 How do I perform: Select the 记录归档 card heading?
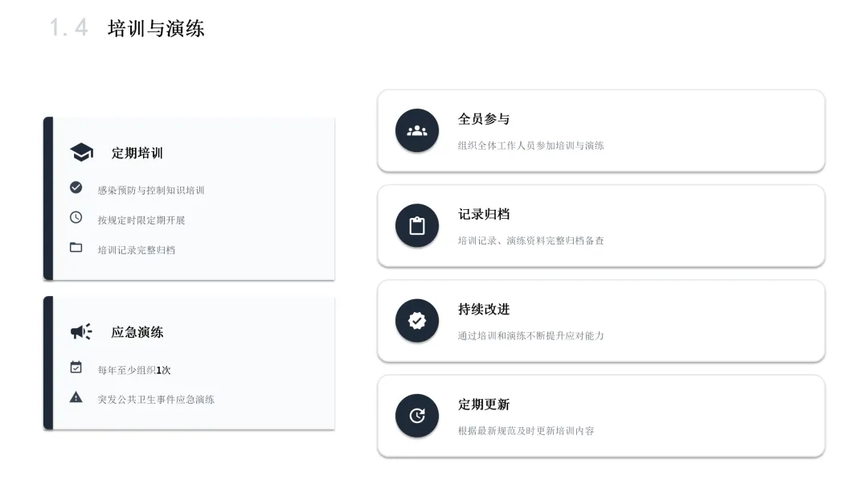click(x=484, y=214)
